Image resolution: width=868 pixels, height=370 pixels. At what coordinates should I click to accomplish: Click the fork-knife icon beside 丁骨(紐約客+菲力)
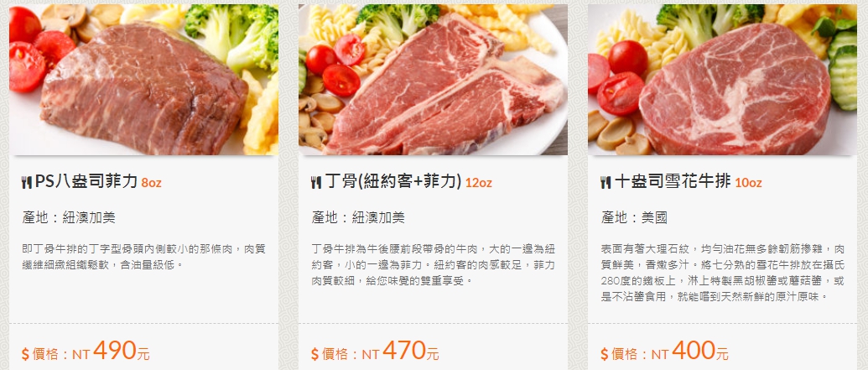coord(316,182)
